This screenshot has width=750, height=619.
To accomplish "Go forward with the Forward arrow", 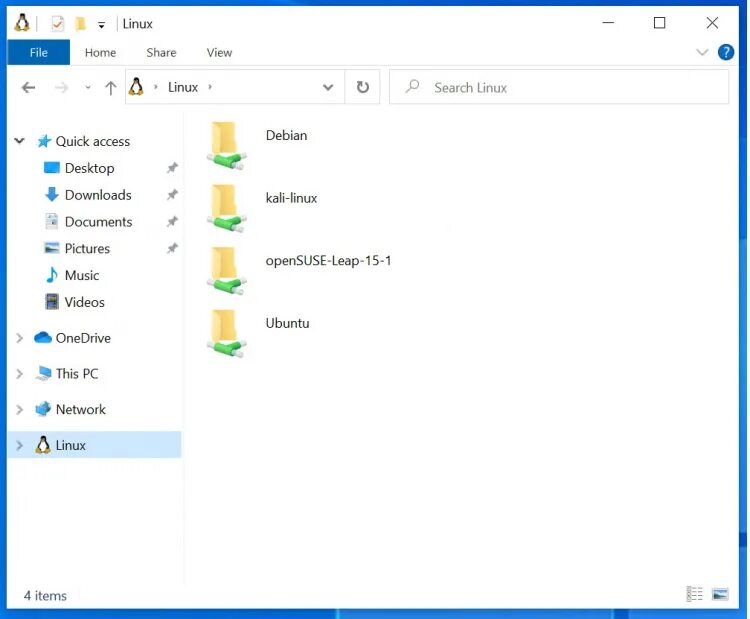I will [61, 88].
